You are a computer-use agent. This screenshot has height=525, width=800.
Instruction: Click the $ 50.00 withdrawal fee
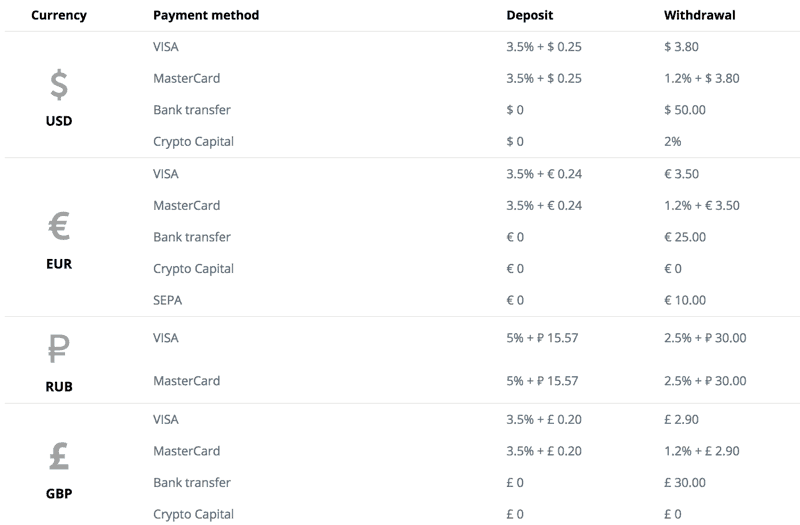click(685, 110)
